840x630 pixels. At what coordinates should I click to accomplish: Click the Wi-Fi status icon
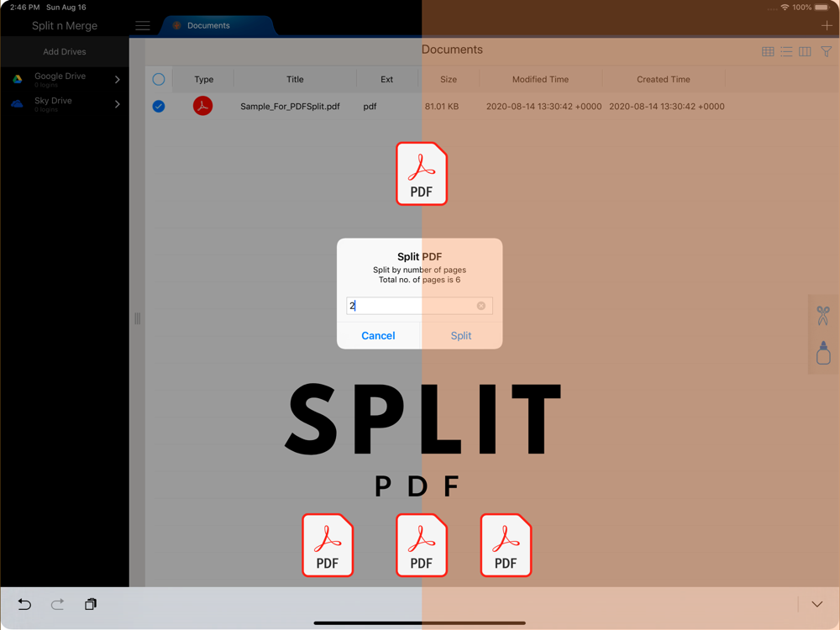785,7
